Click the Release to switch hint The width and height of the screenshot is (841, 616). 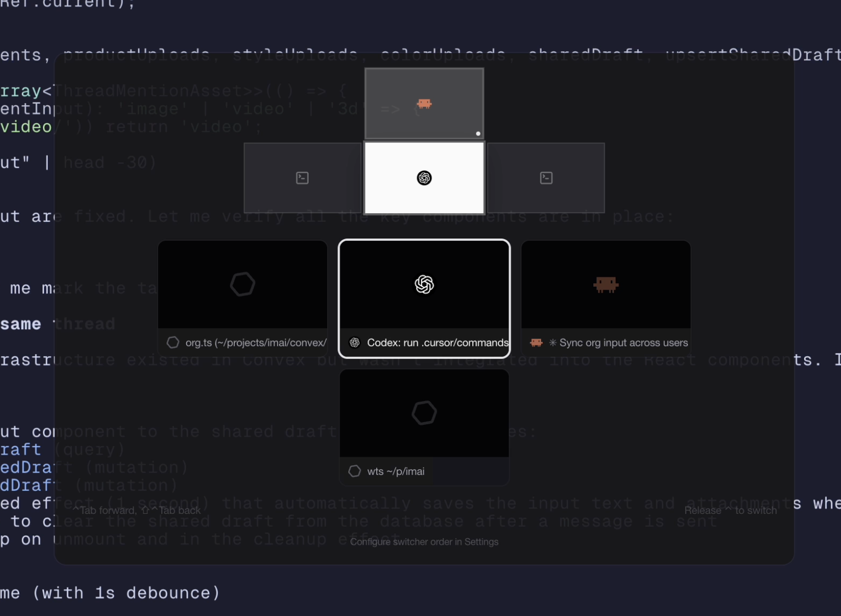(730, 510)
